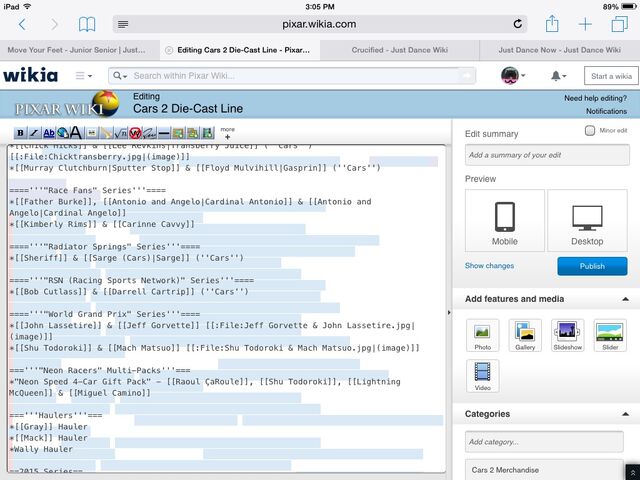This screenshot has width=640, height=480.
Task: Show more editing tools
Action: coord(227,133)
